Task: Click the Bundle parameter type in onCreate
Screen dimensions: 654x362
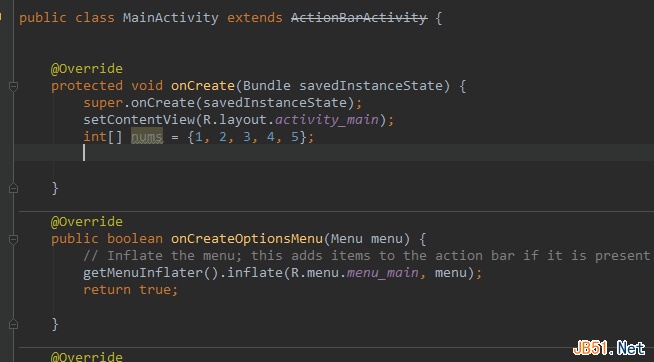Action: point(267,86)
